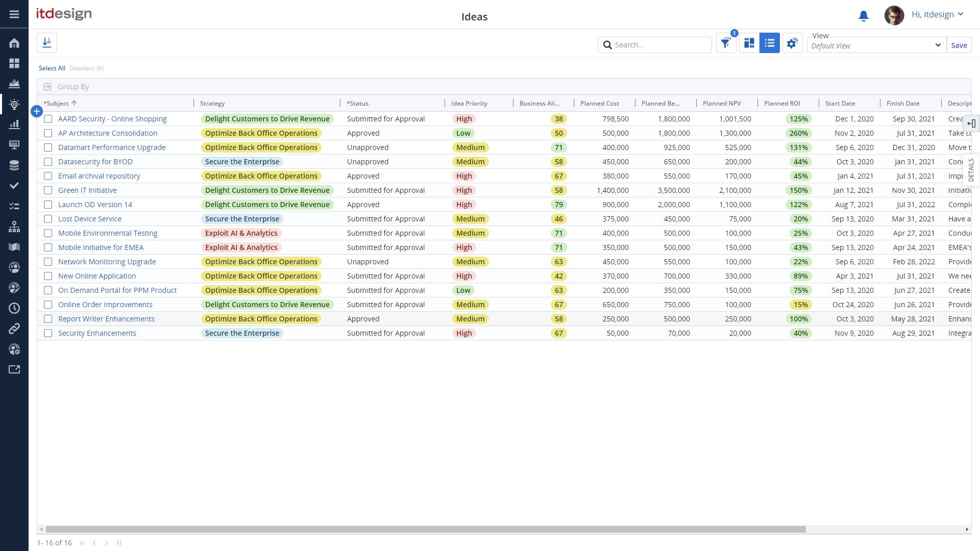Select Security Enhancements row checkbox

pyautogui.click(x=48, y=333)
